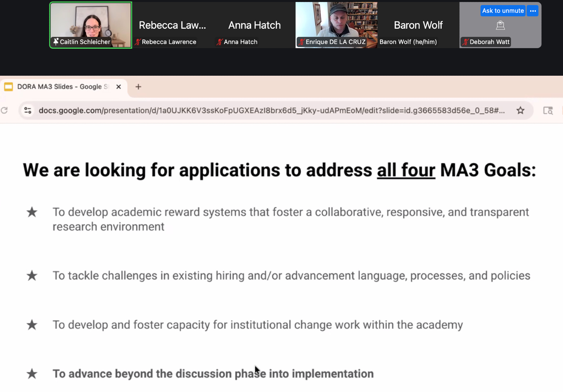Viewport: 563px width, 392px height.
Task: Click pin icon next to Caitlin Schleicher
Action: (56, 42)
